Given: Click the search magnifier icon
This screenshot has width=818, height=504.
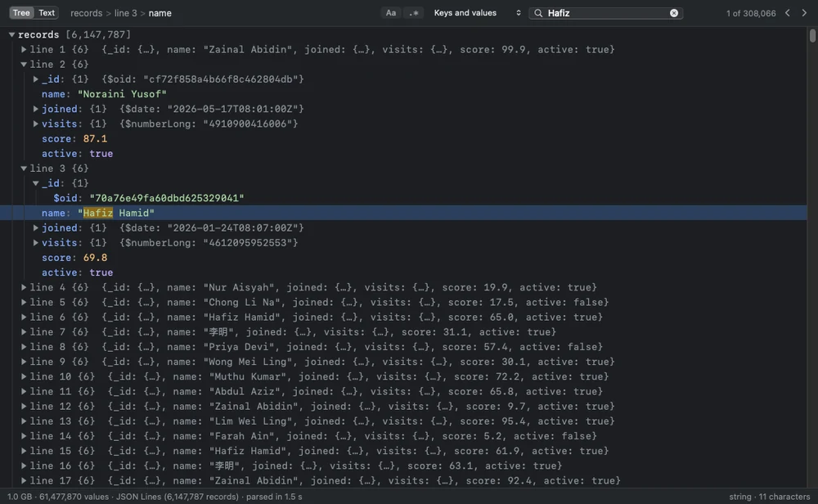Looking at the screenshot, I should (538, 13).
